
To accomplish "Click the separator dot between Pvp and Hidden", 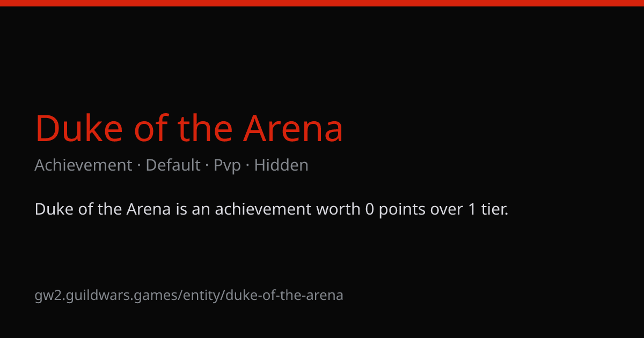I will click(247, 166).
